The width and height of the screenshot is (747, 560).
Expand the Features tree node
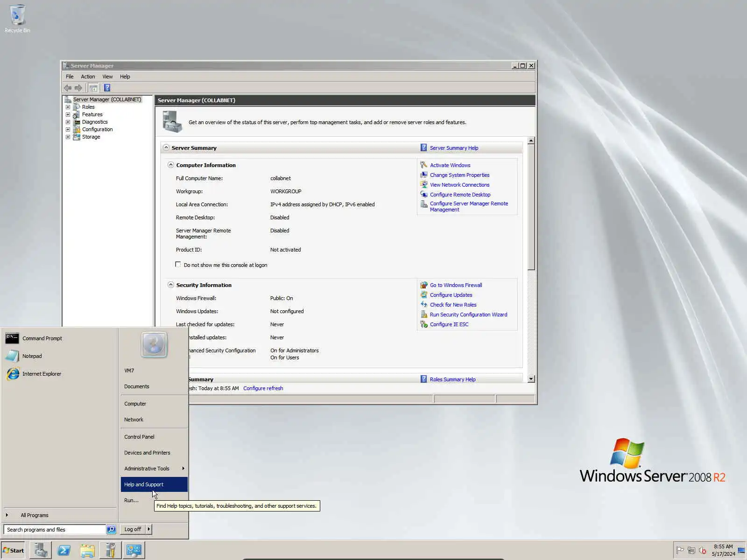68,114
